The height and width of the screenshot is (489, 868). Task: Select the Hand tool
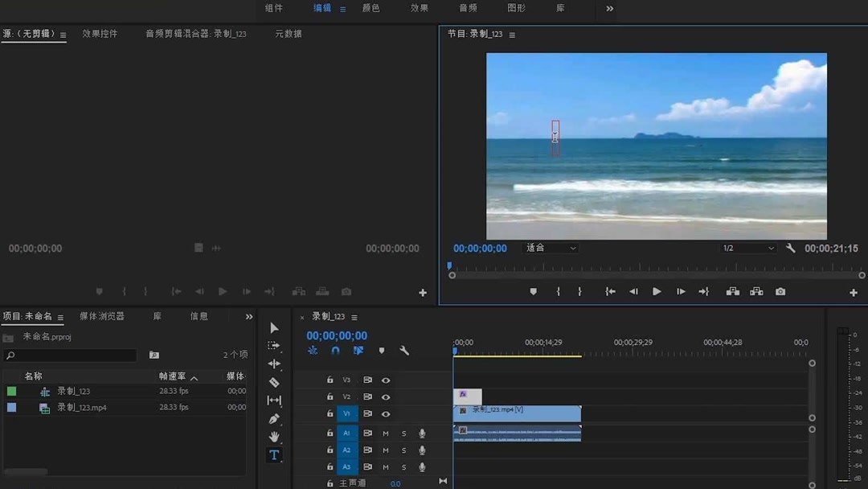274,437
